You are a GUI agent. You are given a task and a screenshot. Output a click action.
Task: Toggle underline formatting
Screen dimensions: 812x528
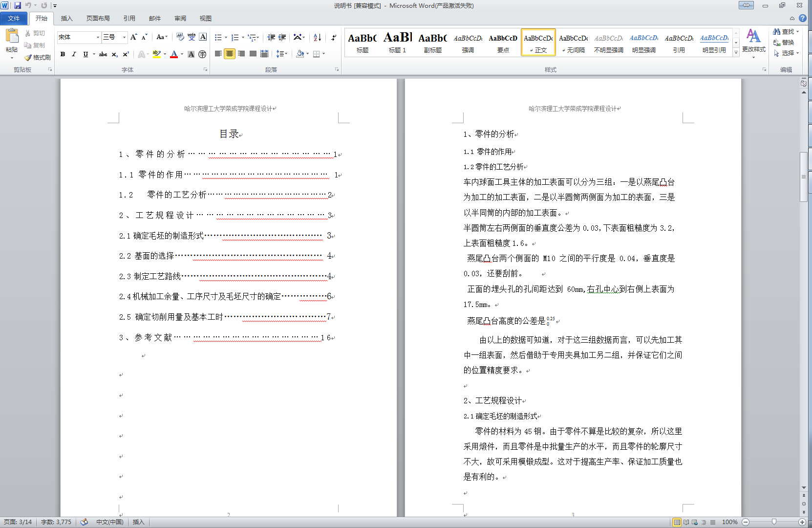tap(85, 54)
